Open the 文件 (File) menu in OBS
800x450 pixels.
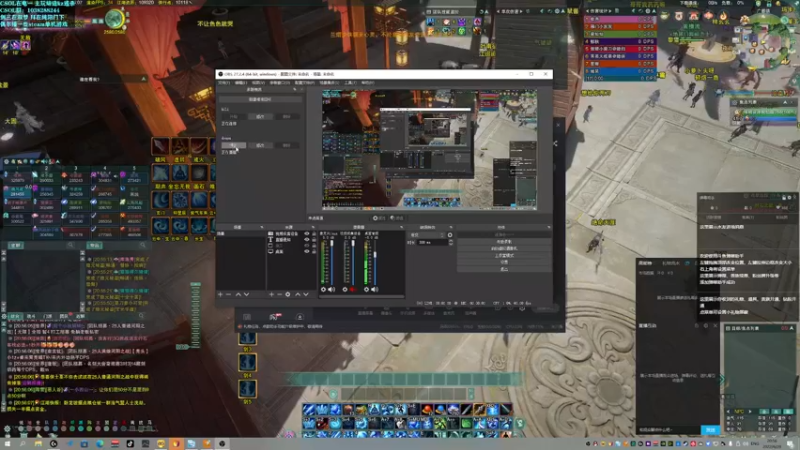(x=224, y=83)
